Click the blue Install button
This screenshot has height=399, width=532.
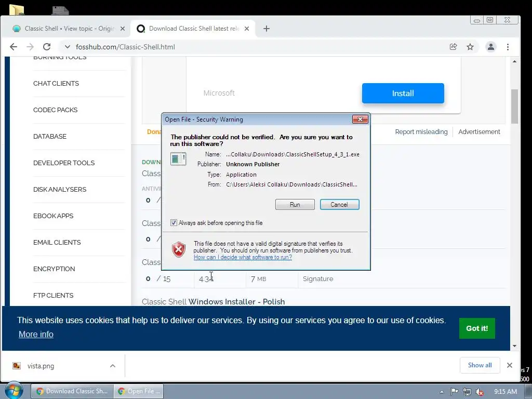click(x=403, y=94)
